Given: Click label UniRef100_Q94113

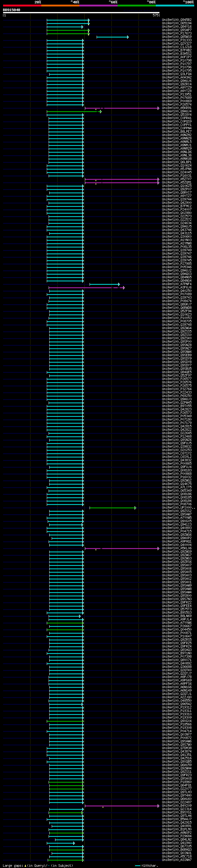Looking at the screenshot, I should pos(172,524).
